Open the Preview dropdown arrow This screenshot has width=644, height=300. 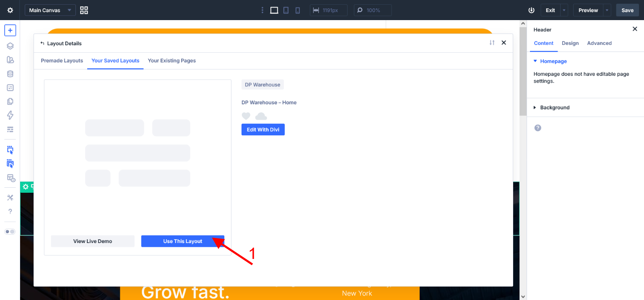[607, 10]
